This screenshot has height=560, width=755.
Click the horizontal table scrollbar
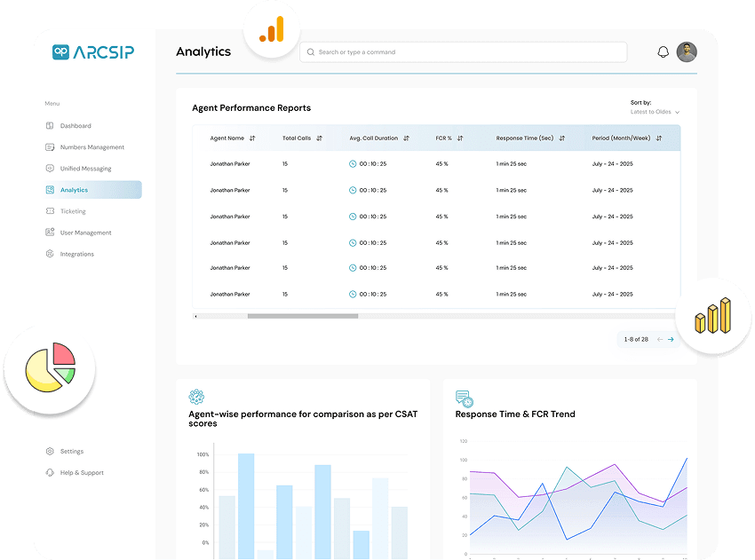[303, 316]
